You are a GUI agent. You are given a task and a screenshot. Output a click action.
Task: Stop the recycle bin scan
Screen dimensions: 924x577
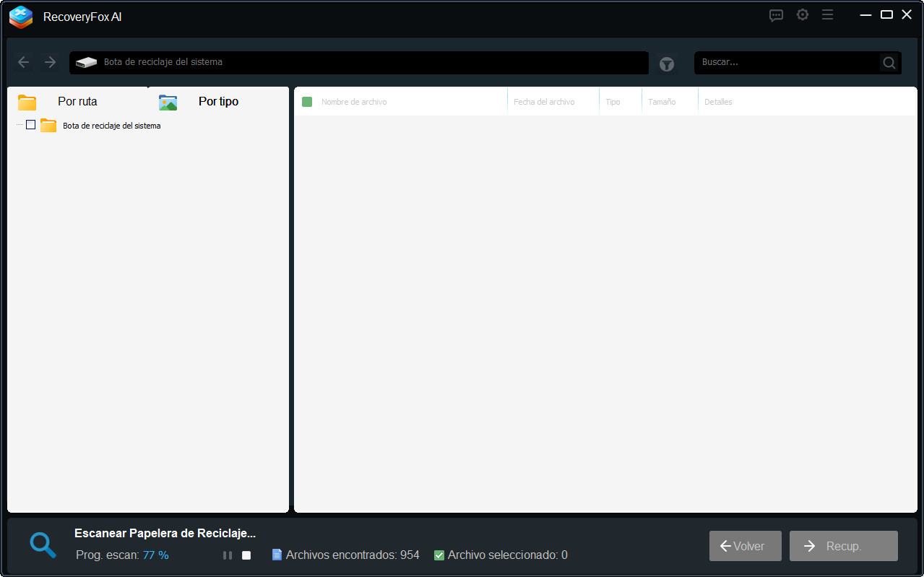tap(246, 555)
